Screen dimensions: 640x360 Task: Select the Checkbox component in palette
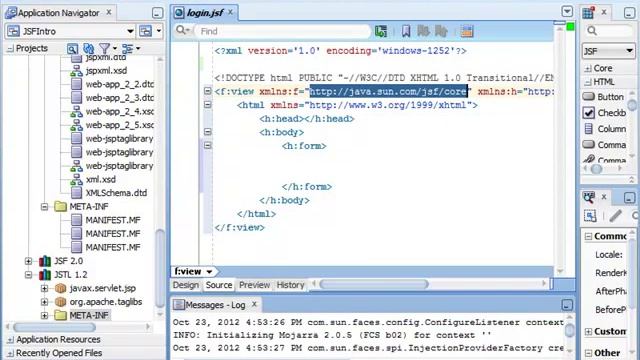pyautogui.click(x=604, y=113)
